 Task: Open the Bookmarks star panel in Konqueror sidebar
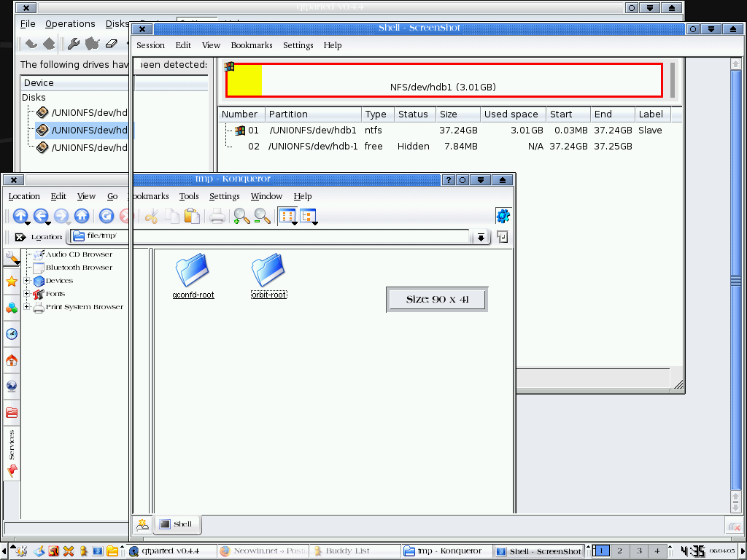point(12,281)
